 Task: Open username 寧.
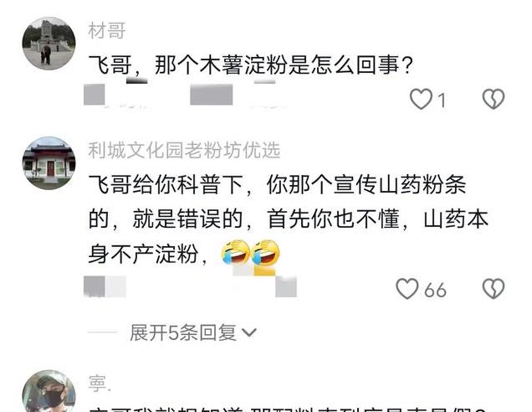(100, 384)
